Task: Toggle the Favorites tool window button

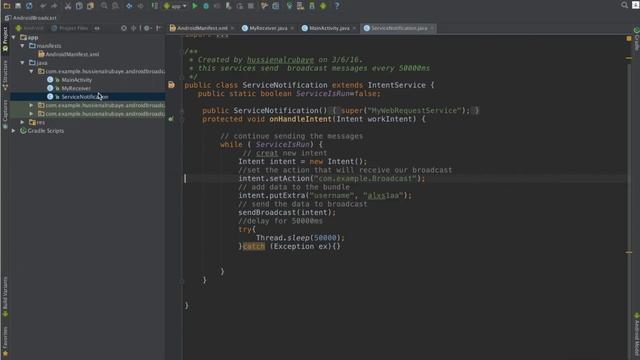Action: pos(5,341)
